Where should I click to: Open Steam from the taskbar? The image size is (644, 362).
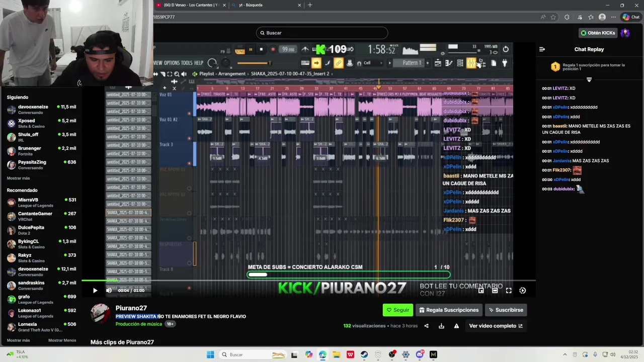click(x=363, y=354)
